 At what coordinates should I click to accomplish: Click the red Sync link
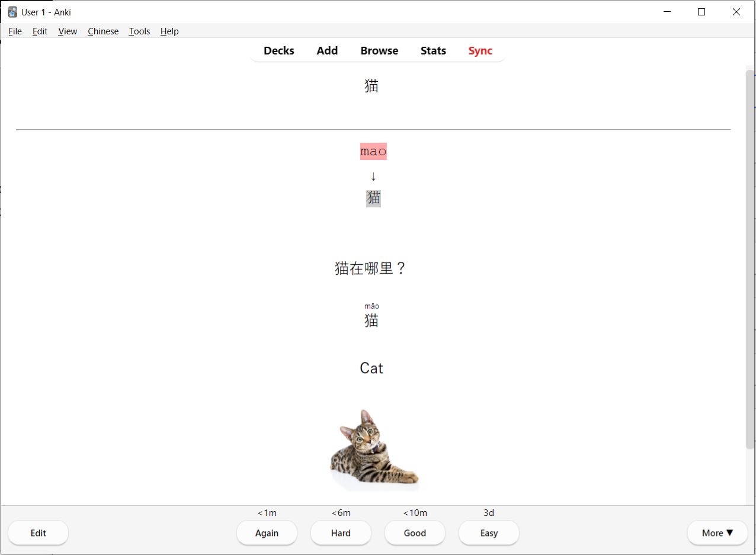coord(480,51)
